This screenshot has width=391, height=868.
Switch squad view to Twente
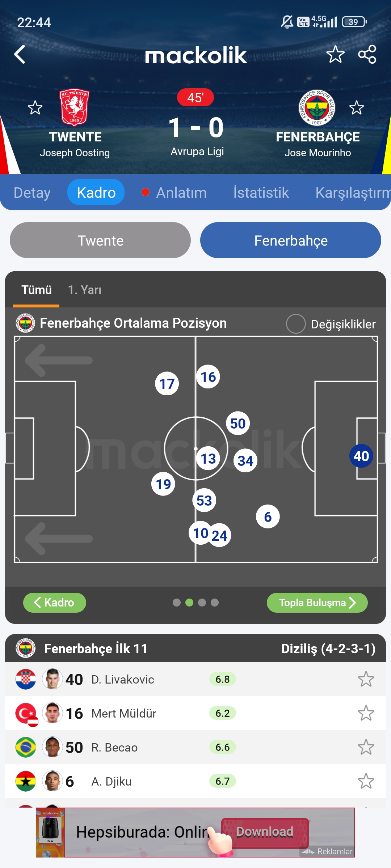coord(100,240)
